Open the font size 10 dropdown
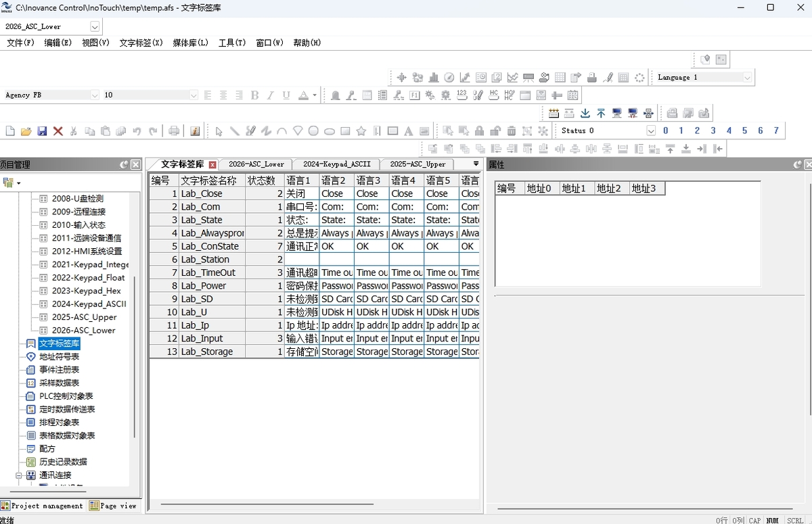The width and height of the screenshot is (812, 524). 194,95
